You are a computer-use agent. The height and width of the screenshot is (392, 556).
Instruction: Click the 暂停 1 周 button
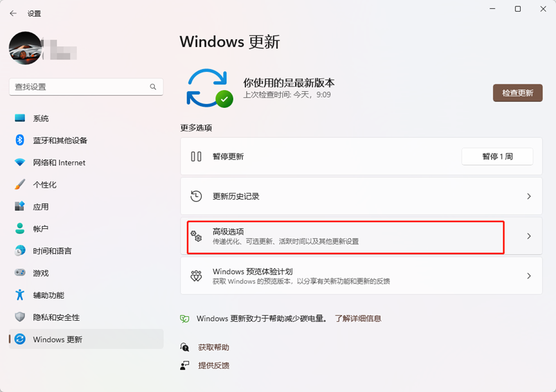[x=497, y=156]
